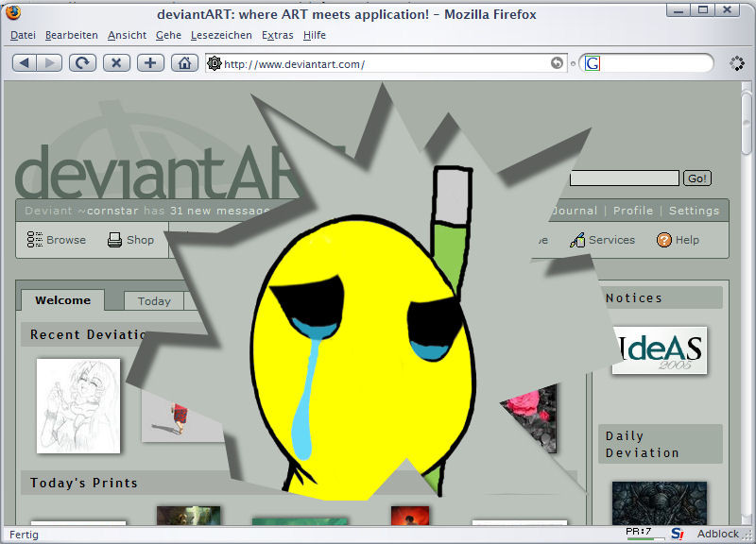
Task: Go to the home page via house icon
Action: [x=184, y=63]
